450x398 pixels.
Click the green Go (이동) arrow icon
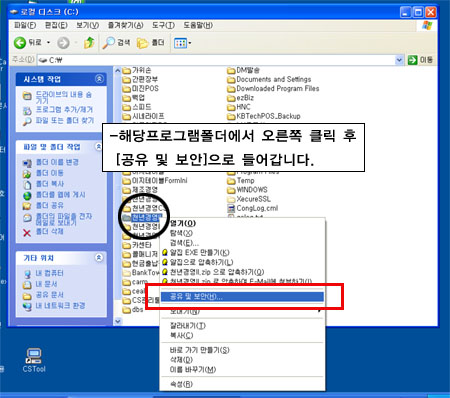(412, 60)
